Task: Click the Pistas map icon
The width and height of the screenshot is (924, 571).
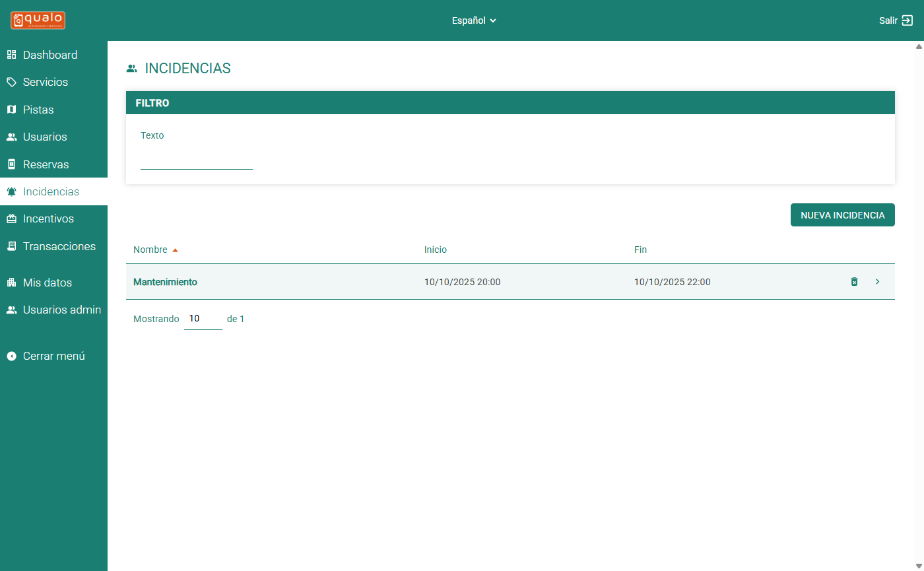Action: [x=11, y=110]
